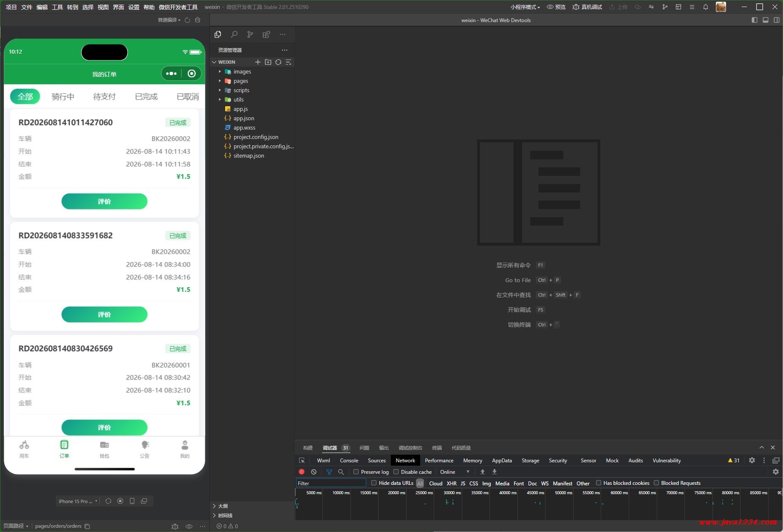Open the Online throttling dropdown
The width and height of the screenshot is (783, 532).
(x=455, y=472)
